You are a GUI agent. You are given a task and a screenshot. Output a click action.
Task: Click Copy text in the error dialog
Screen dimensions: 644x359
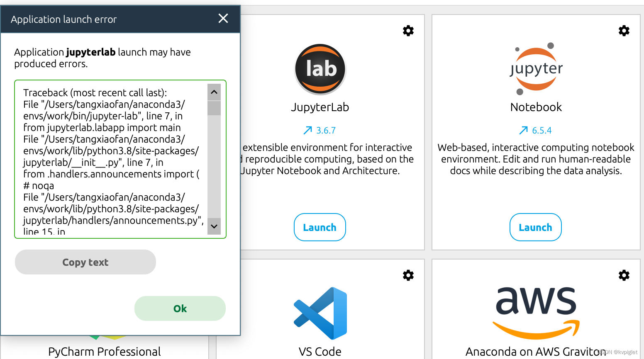coord(85,262)
